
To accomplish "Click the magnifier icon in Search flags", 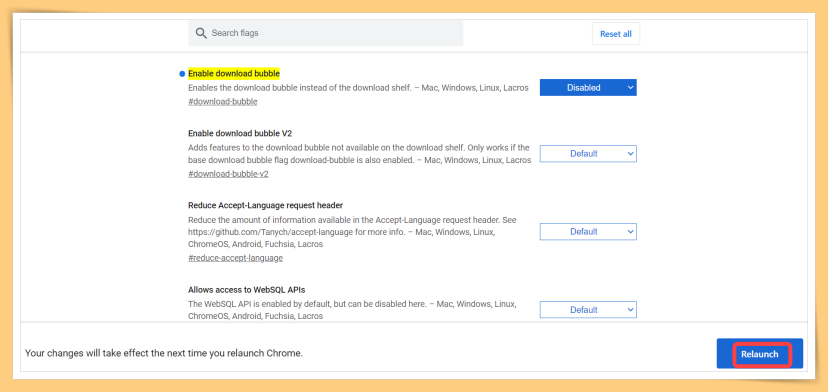I will (x=201, y=33).
